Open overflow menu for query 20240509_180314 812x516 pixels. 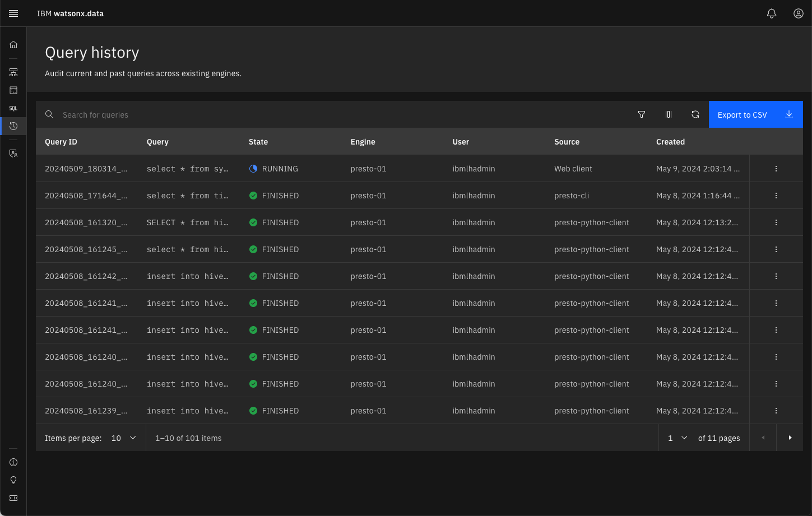[x=776, y=169]
